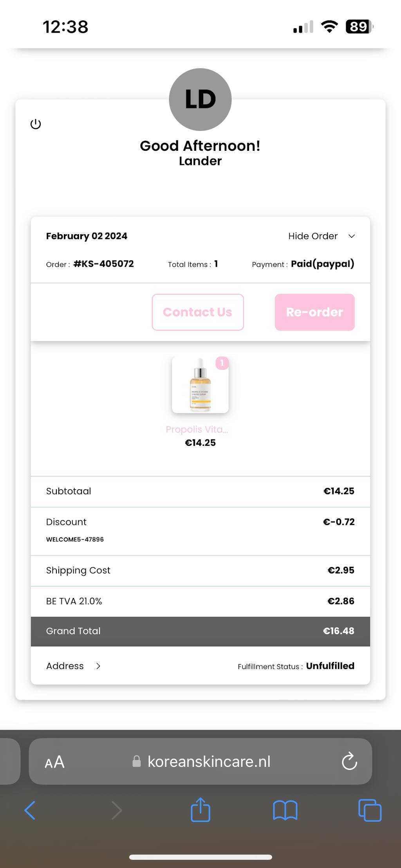Go back with Safari back arrow

click(x=30, y=810)
